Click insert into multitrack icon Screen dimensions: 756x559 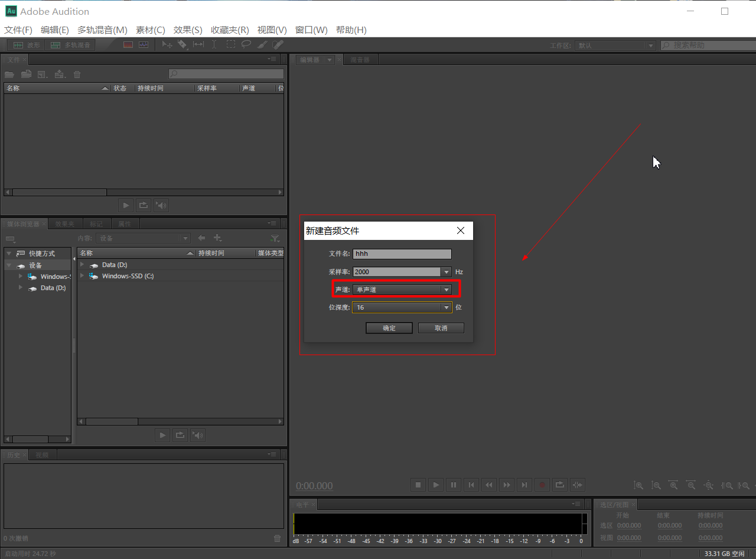pos(59,74)
